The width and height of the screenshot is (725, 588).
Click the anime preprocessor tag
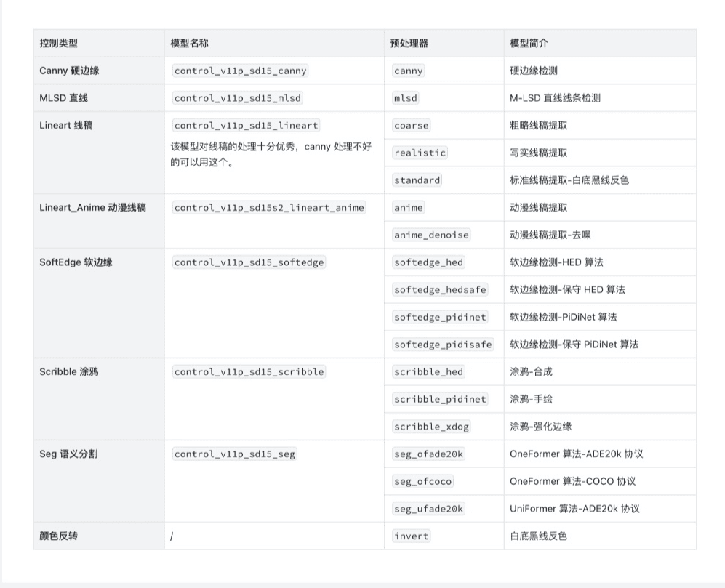click(408, 208)
